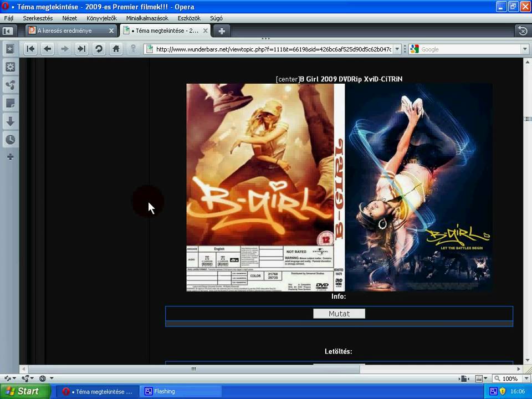Click the 16:06 system clock
Viewport: 532px width, 399px height.
pos(518,391)
